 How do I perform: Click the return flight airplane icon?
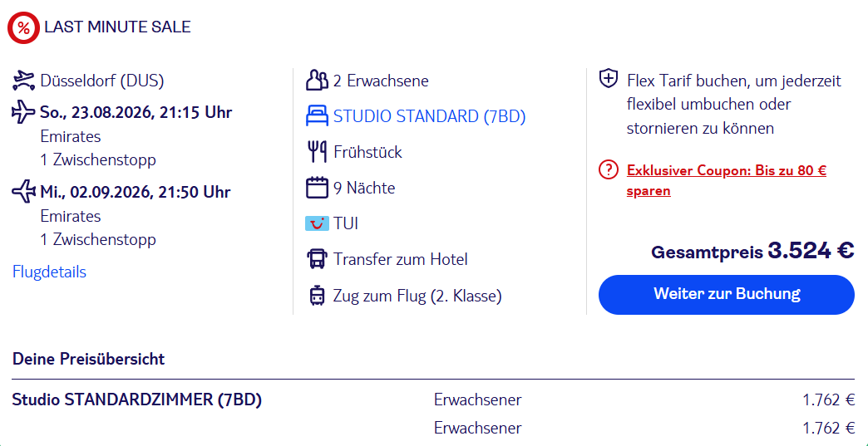[24, 193]
